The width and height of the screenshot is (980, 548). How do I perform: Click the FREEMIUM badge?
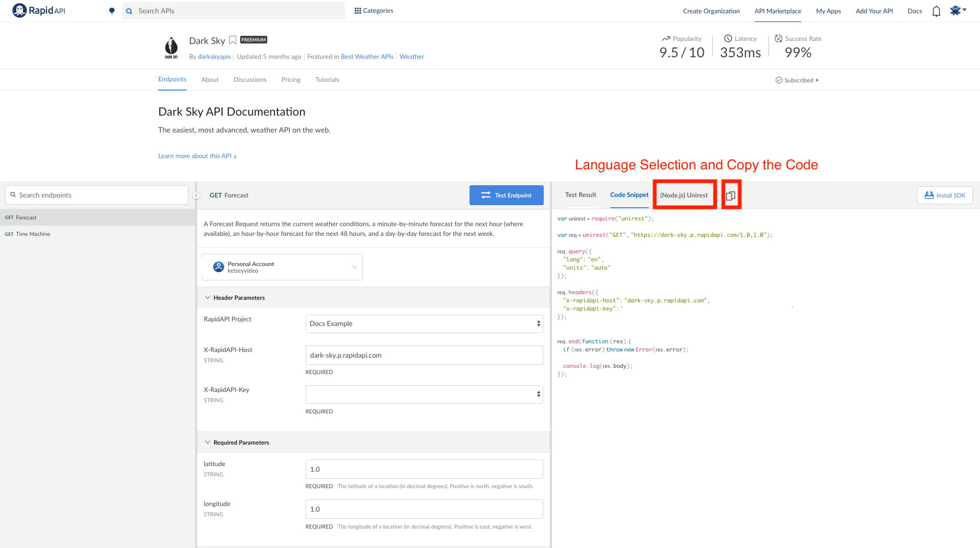[254, 40]
